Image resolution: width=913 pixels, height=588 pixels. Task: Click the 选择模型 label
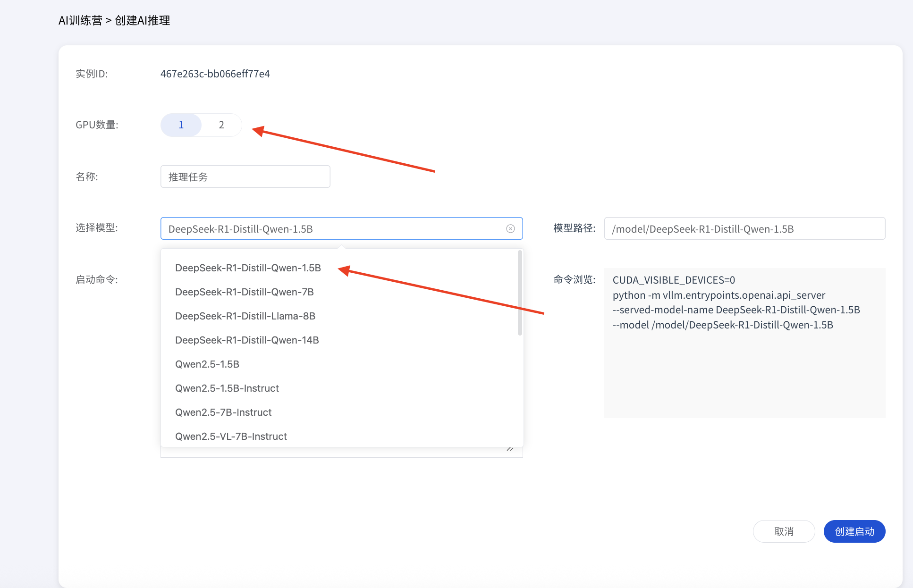pos(97,228)
